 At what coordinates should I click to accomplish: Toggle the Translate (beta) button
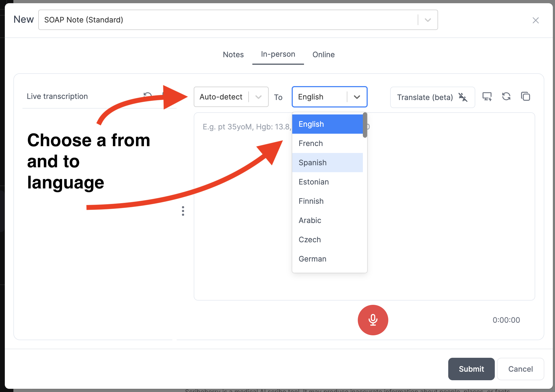coord(432,97)
